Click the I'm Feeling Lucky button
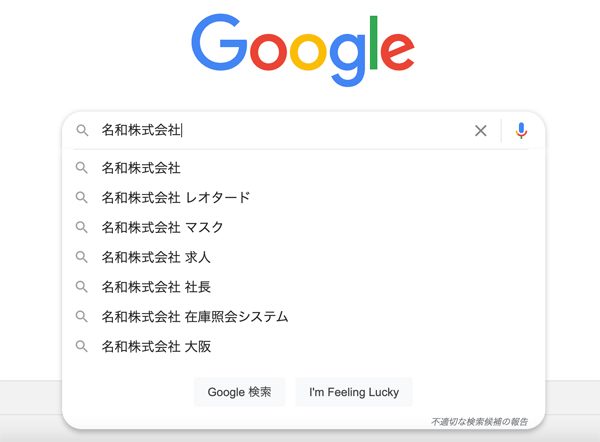This screenshot has width=600, height=442. [x=354, y=392]
